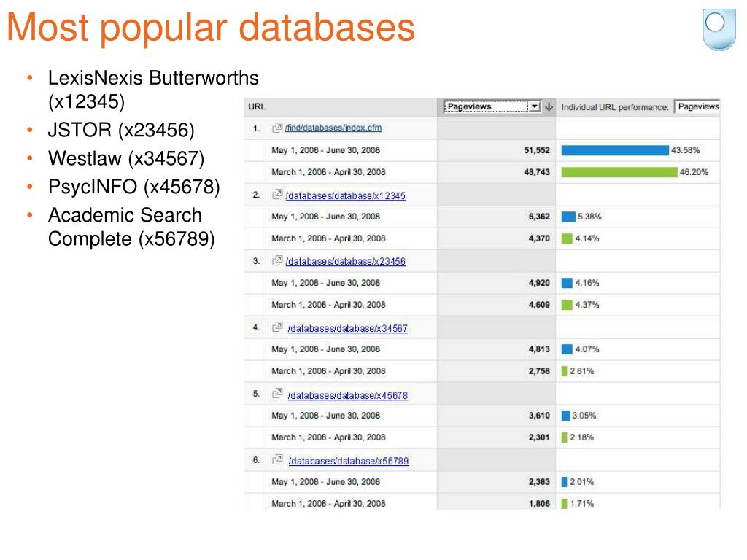Click the Academic Search Complete (x56789) bullet
Screen dimensions: 747x560
[x=131, y=227]
